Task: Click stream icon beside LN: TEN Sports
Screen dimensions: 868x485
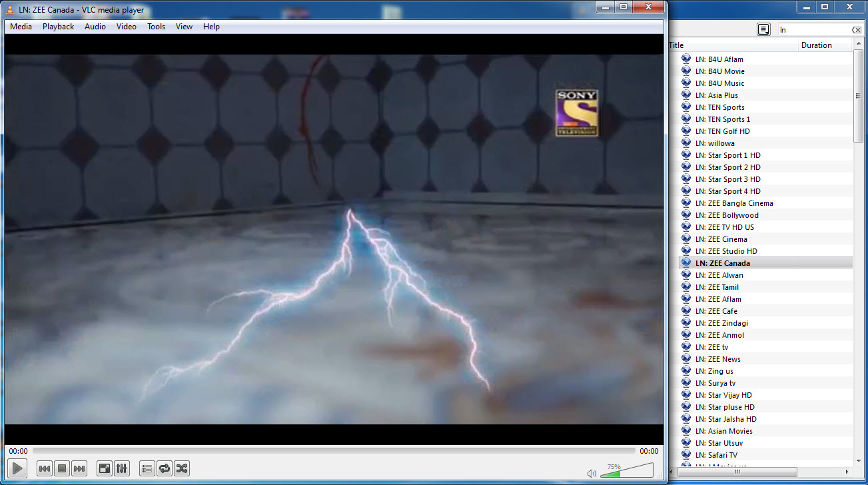Action: click(686, 107)
